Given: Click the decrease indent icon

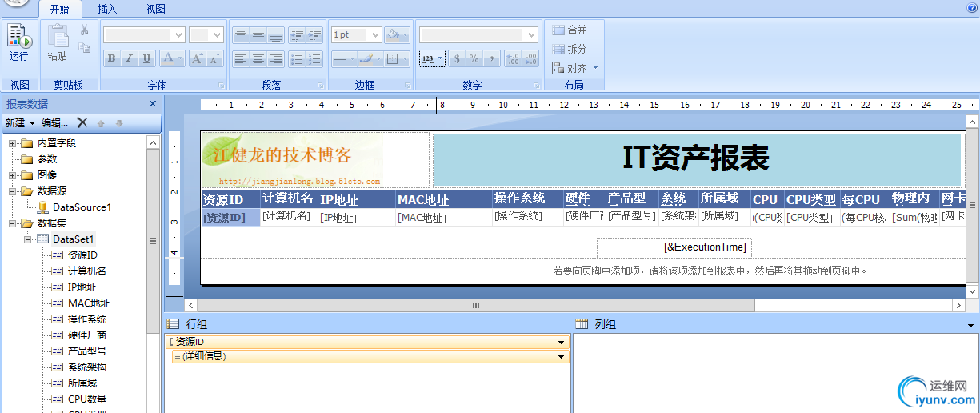Looking at the screenshot, I should pos(297,35).
